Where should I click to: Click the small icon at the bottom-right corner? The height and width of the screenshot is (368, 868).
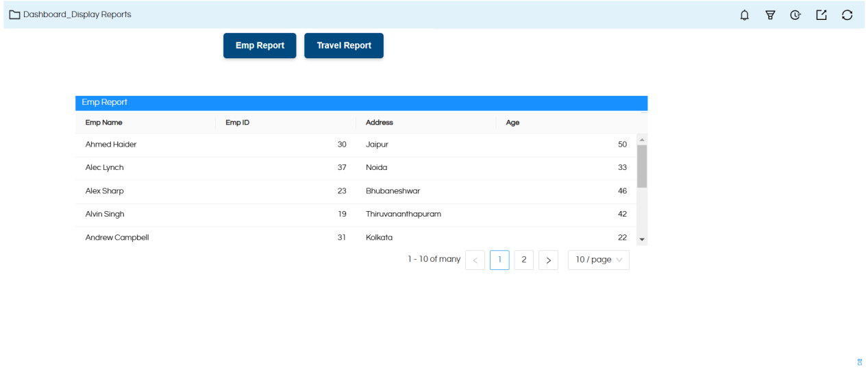(859, 361)
